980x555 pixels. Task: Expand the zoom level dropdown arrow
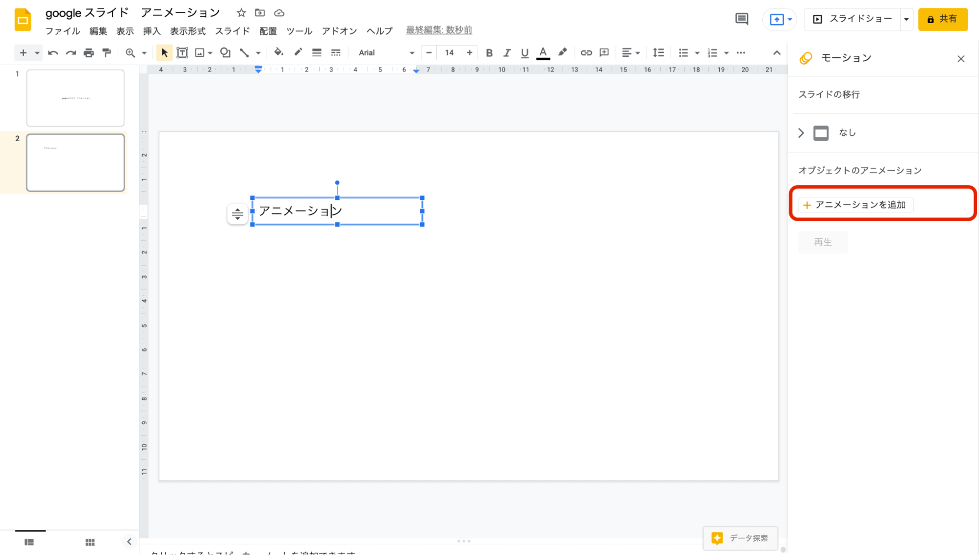click(x=144, y=53)
